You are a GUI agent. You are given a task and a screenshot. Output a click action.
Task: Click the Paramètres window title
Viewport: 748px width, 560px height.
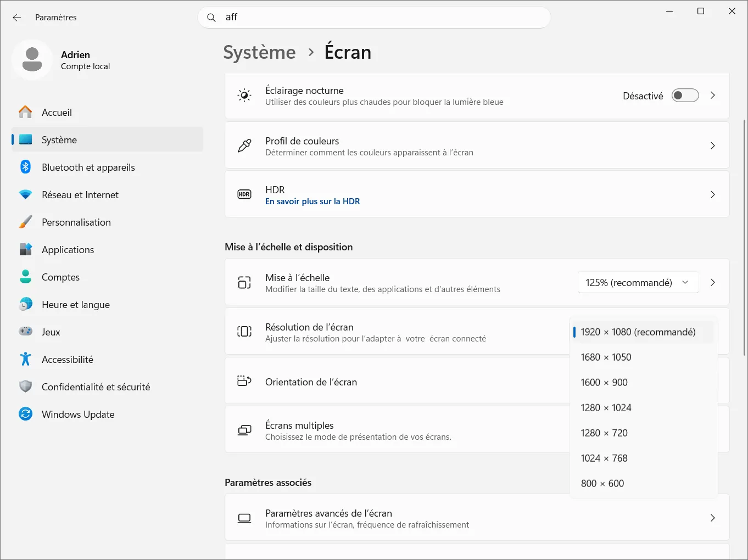[56, 18]
